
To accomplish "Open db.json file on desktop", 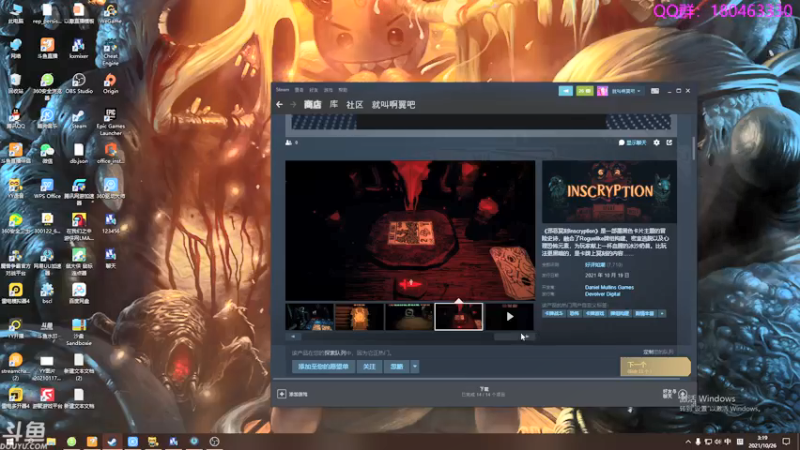I will [x=79, y=154].
